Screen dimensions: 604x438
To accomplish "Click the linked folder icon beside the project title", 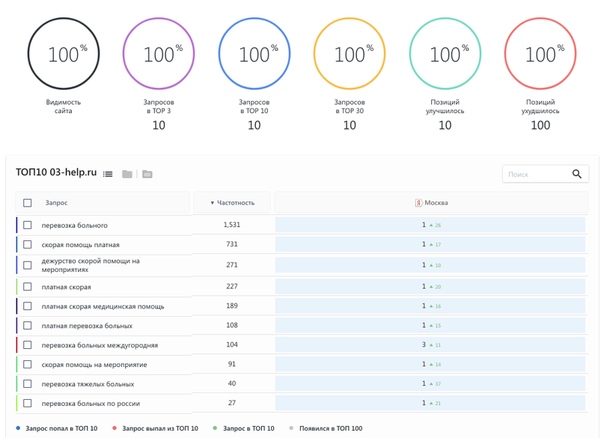I will [147, 174].
